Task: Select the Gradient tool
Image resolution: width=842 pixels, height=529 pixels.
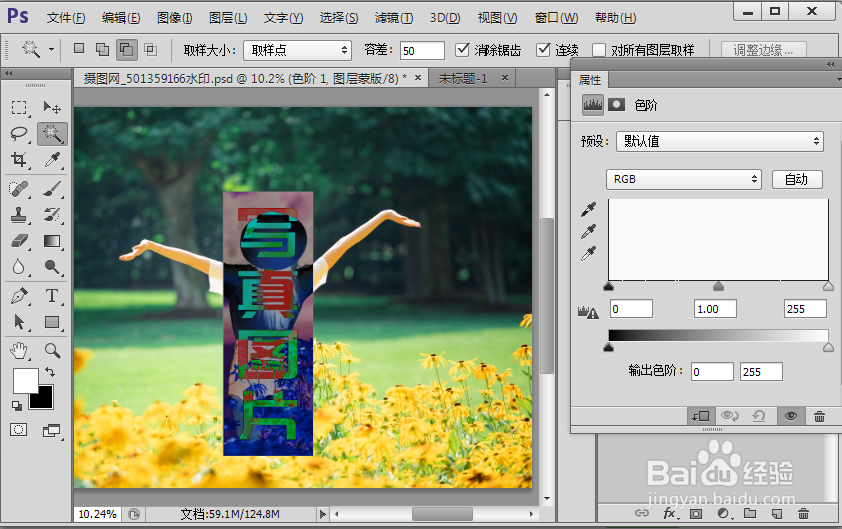Action: pos(52,241)
